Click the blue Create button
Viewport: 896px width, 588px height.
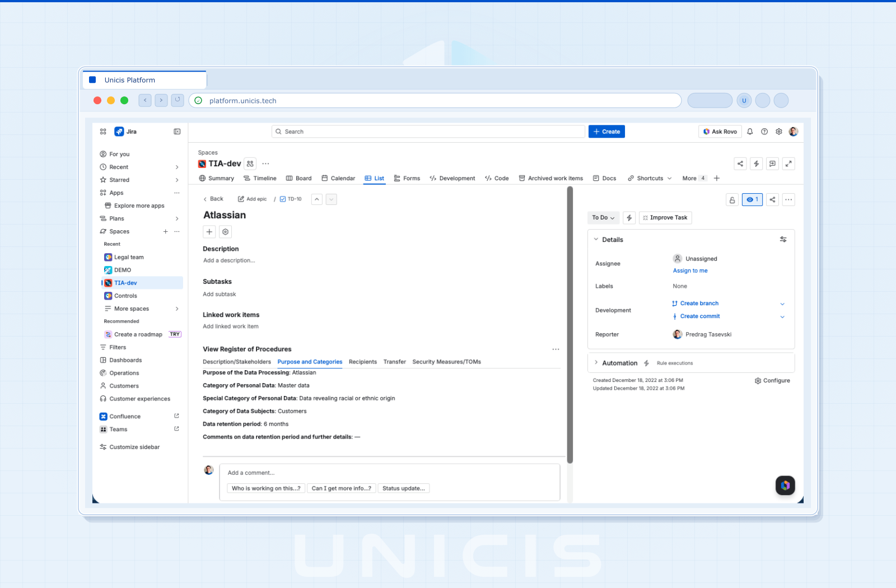[606, 132]
